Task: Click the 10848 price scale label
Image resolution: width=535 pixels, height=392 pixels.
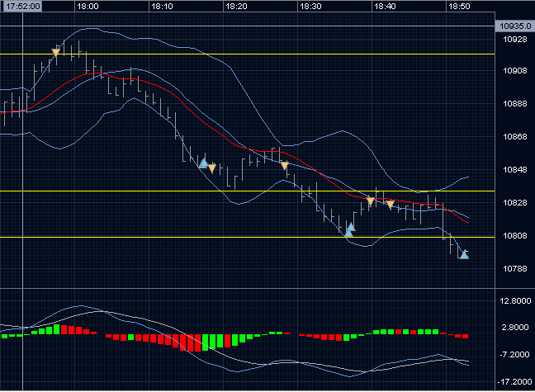Action: coord(514,170)
